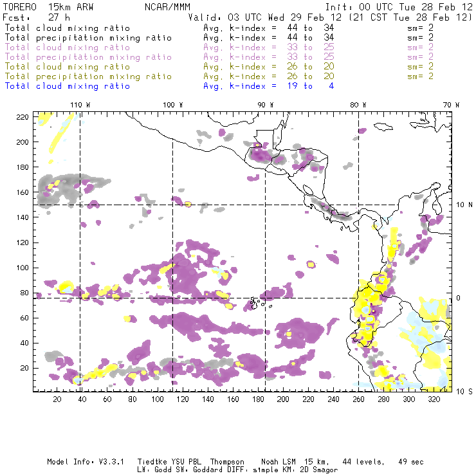Click the "10 N" latitude label
476x476 pixels.
(464, 205)
